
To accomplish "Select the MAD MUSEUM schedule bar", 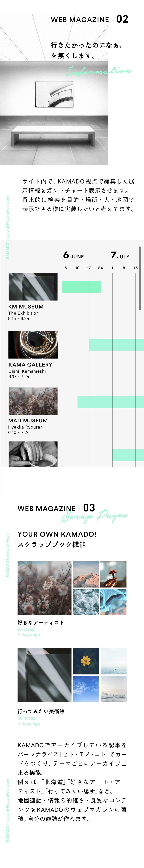I will [x=111, y=402].
